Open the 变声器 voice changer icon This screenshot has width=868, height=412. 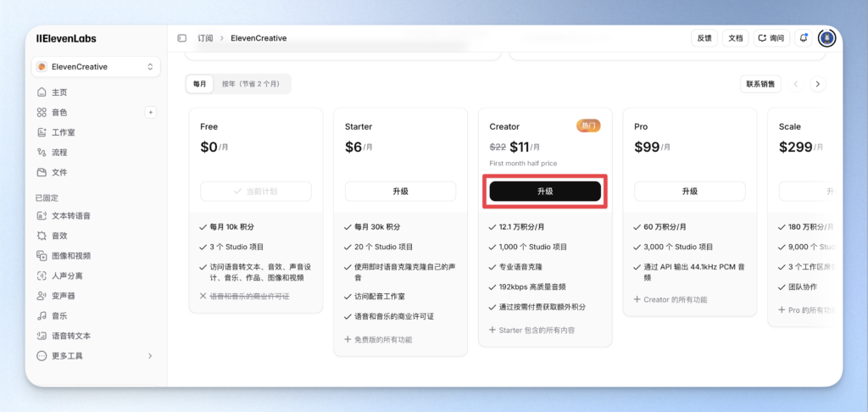point(42,296)
